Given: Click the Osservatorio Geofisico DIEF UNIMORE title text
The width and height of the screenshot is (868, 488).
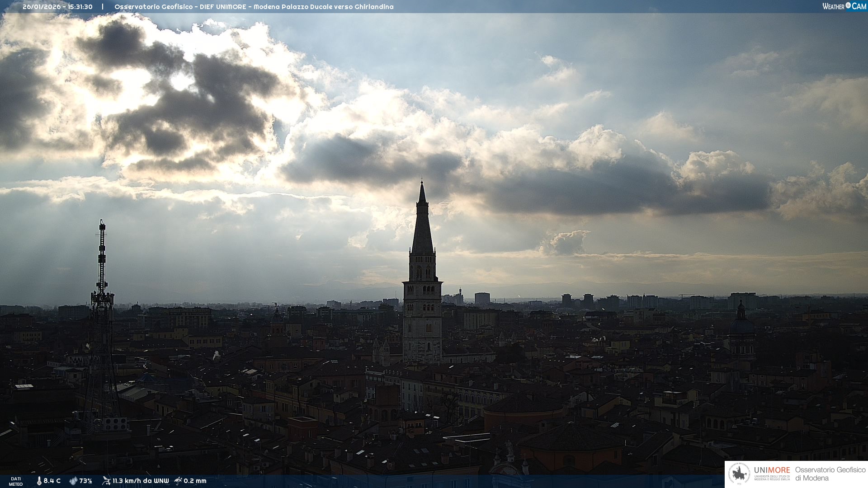Looking at the screenshot, I should coord(254,7).
